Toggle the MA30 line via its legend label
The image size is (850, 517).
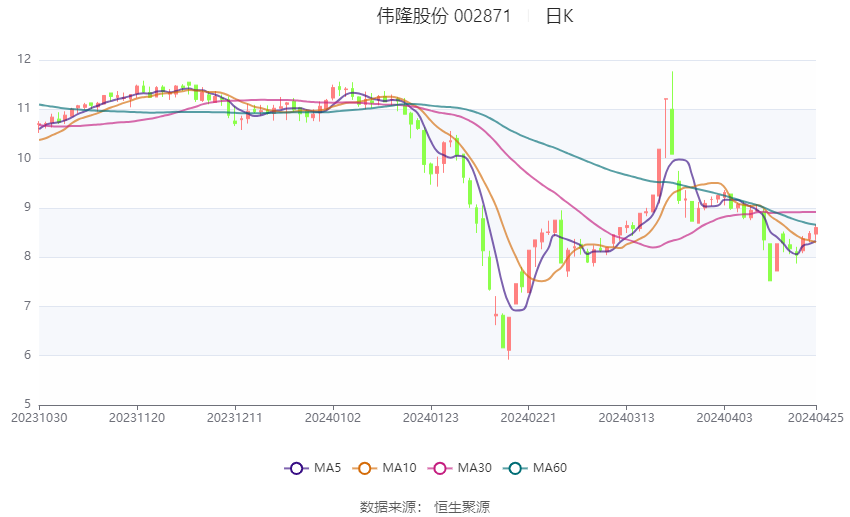point(472,468)
